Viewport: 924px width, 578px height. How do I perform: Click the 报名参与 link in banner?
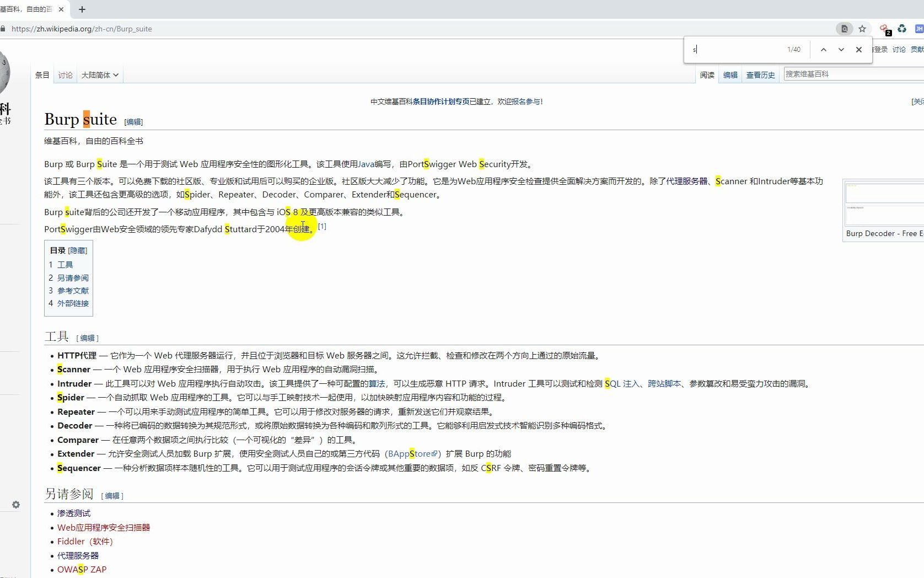click(526, 101)
